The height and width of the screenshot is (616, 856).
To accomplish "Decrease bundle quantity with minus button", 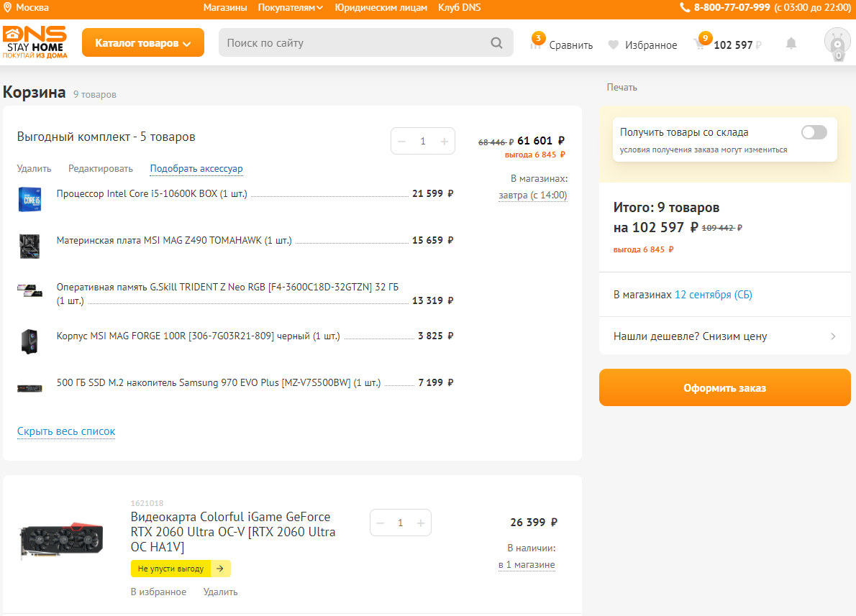I will [402, 142].
